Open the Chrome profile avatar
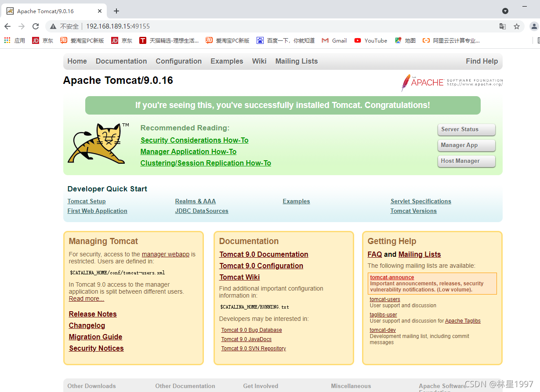The width and height of the screenshot is (540, 392). (534, 26)
